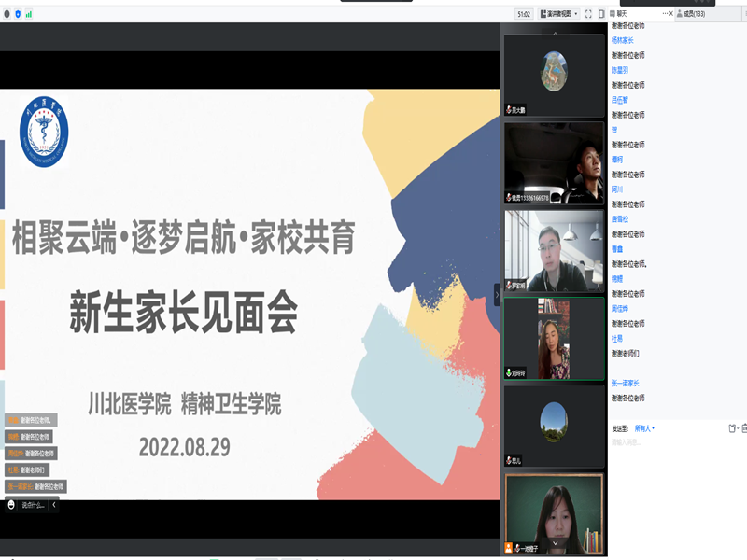Collapse the quick chat bar with the chevron

[54, 504]
